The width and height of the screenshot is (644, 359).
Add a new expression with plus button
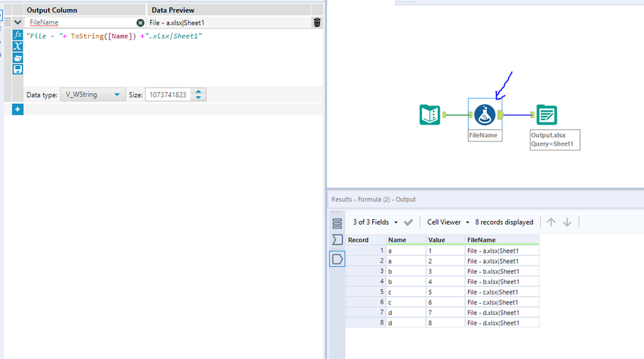18,110
